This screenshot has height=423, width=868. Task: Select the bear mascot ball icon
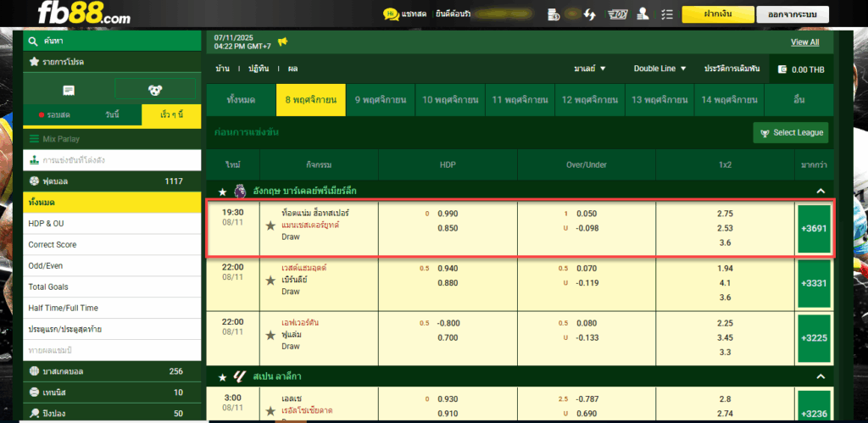155,90
